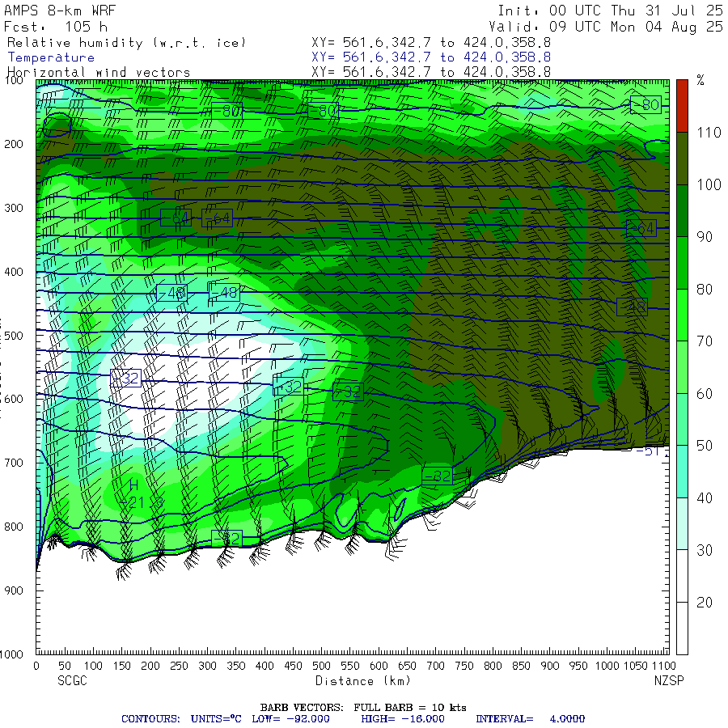
Task: Click the dark green color bar segment between 90 and 100
Action: coord(682,211)
